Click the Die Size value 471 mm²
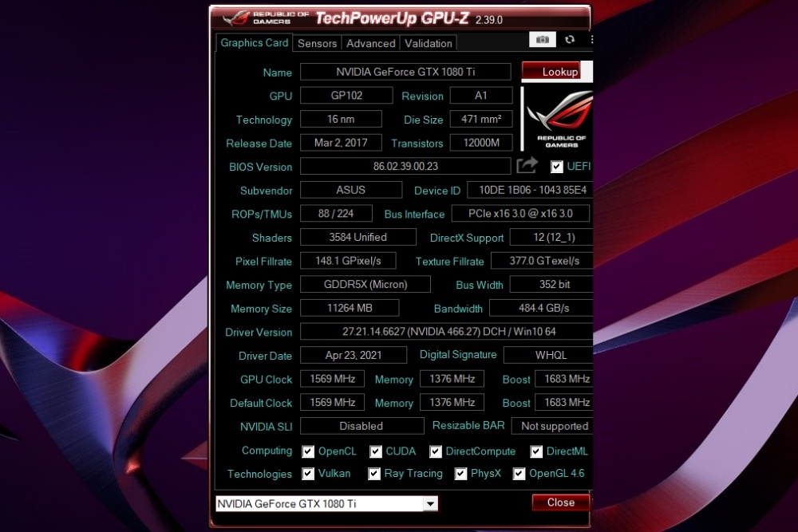Viewport: 798px width, 532px height. [x=480, y=119]
